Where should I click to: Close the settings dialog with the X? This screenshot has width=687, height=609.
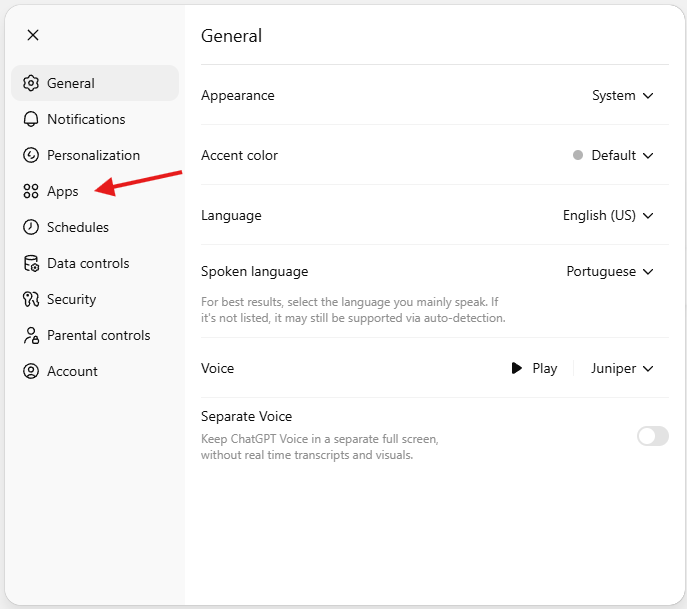tap(33, 35)
